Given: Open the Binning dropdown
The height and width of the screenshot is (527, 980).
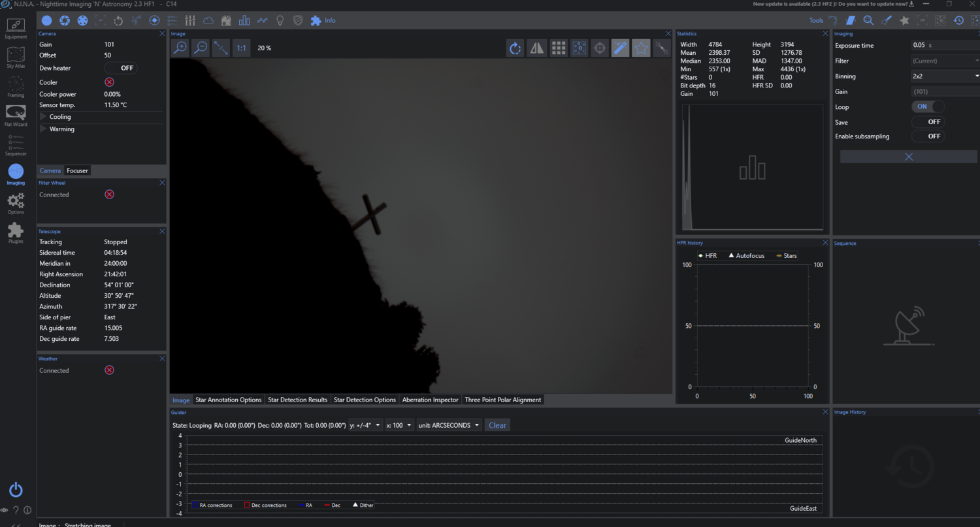Looking at the screenshot, I should pos(943,76).
